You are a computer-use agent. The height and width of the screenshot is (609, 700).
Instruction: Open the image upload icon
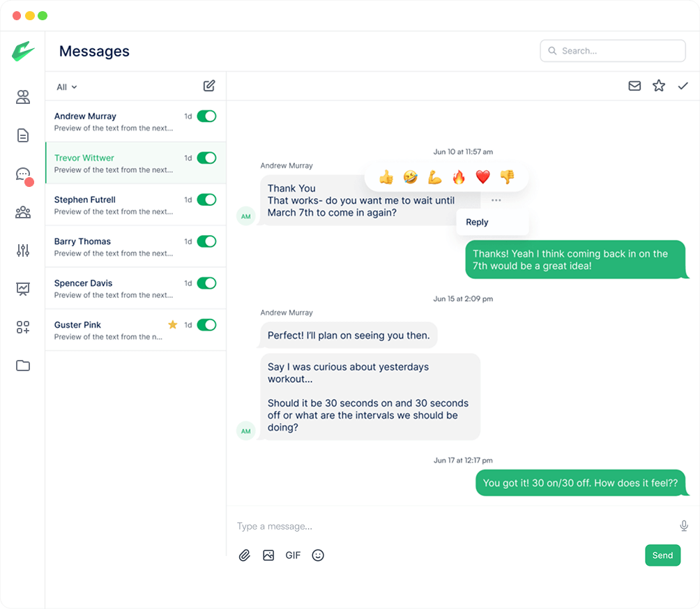click(x=268, y=555)
